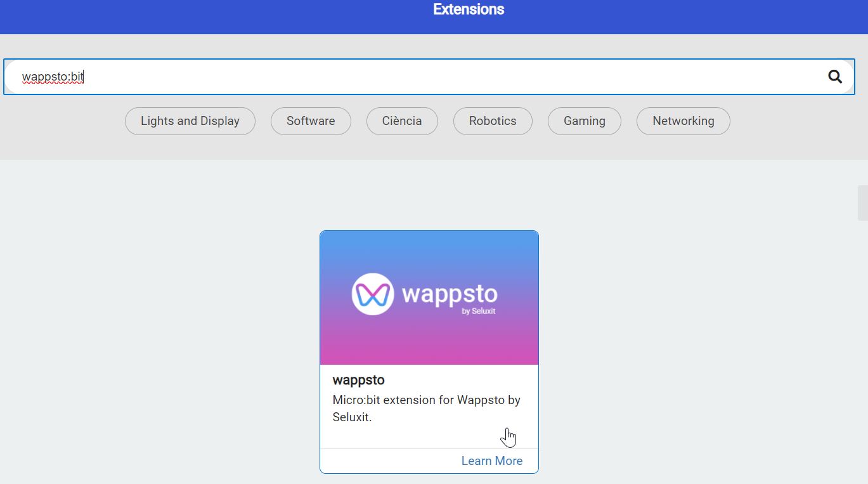This screenshot has width=868, height=484.
Task: Filter by Lights and Display category
Action: (190, 121)
